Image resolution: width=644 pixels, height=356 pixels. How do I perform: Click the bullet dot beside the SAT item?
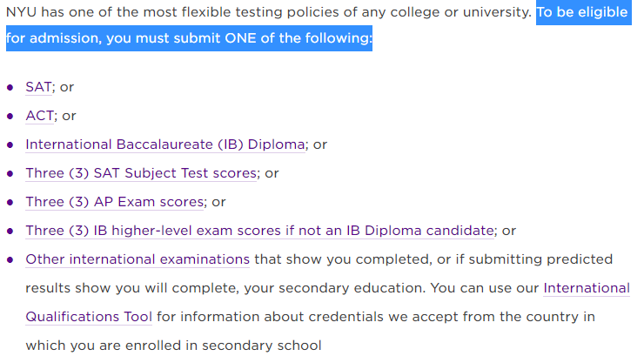pos(10,88)
